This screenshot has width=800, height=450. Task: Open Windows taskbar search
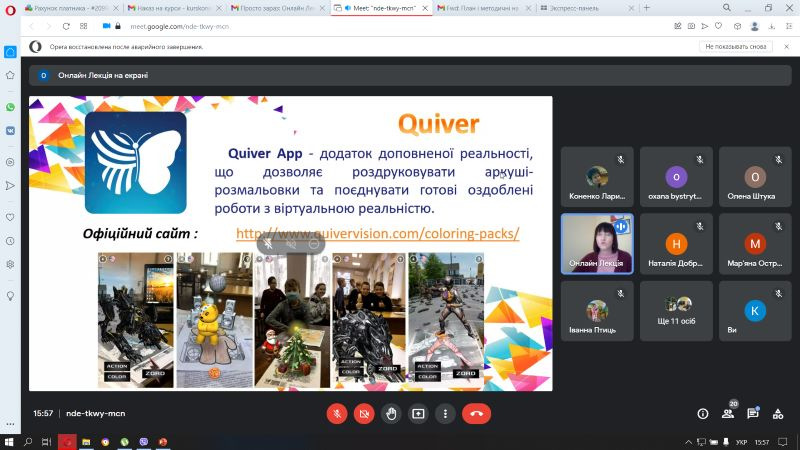pyautogui.click(x=28, y=442)
